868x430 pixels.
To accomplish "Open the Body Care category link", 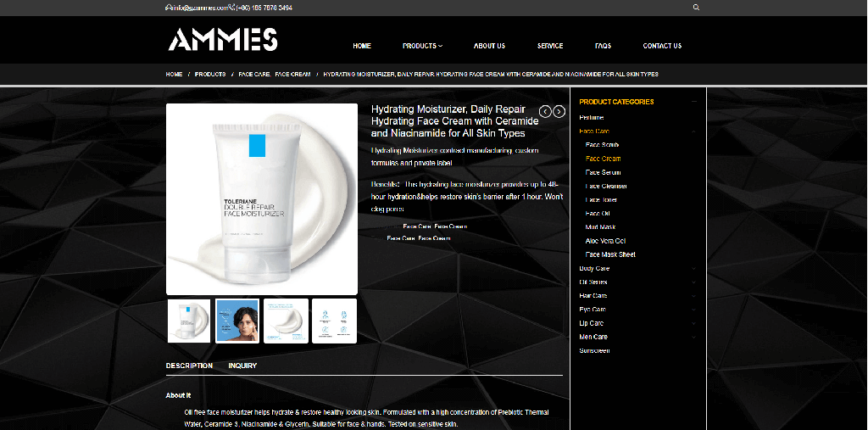I will point(594,269).
